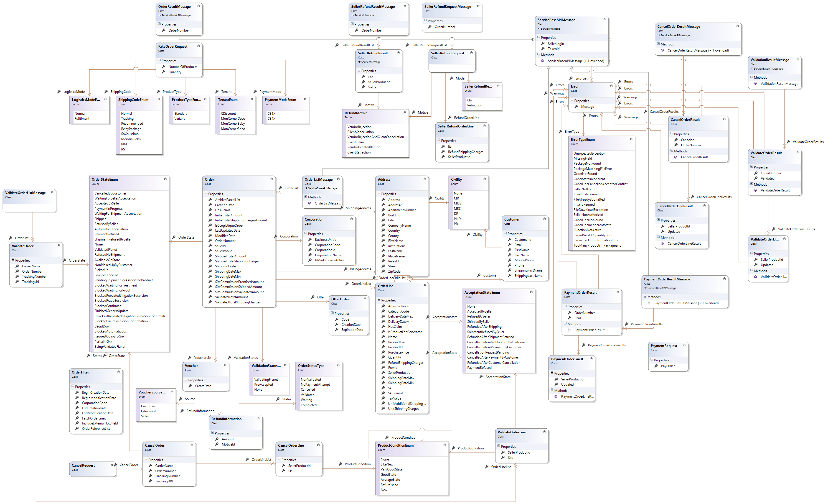Collapse the OrderStateEnum box using its chevron

[165, 179]
